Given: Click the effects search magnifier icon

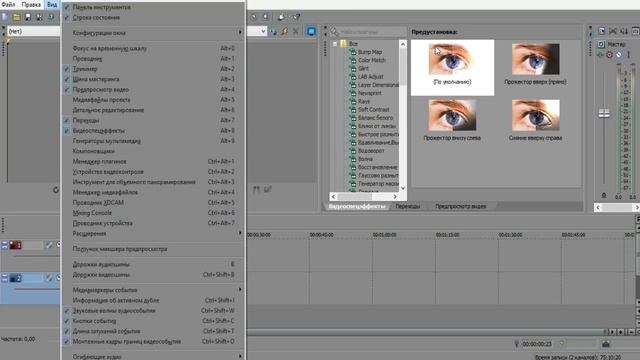Looking at the screenshot, I should click(335, 31).
